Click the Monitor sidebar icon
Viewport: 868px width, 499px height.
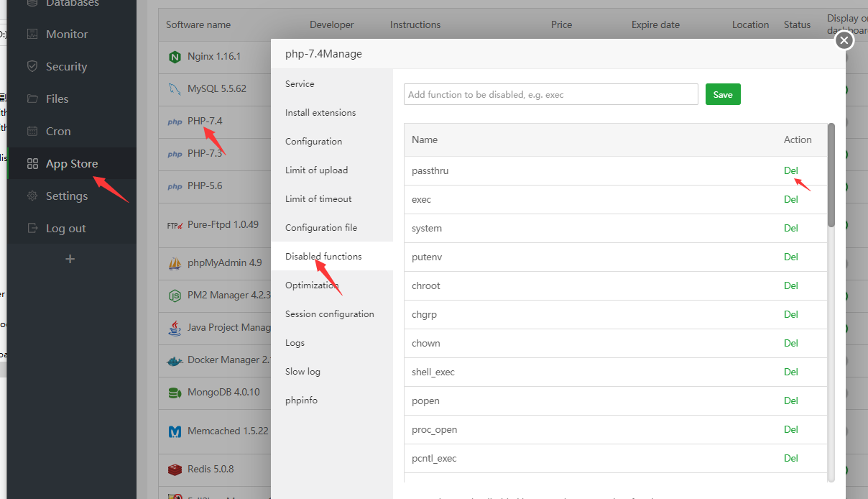(32, 34)
